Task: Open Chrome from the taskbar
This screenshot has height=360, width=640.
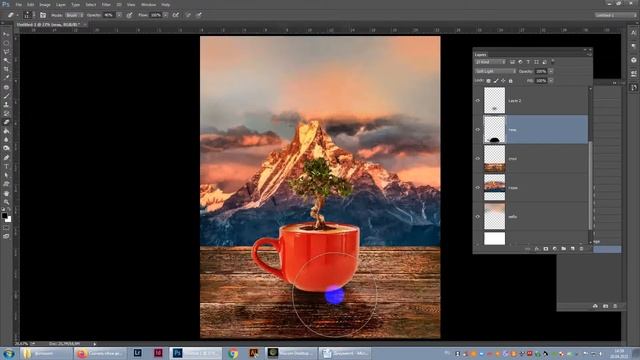Action: point(233,353)
